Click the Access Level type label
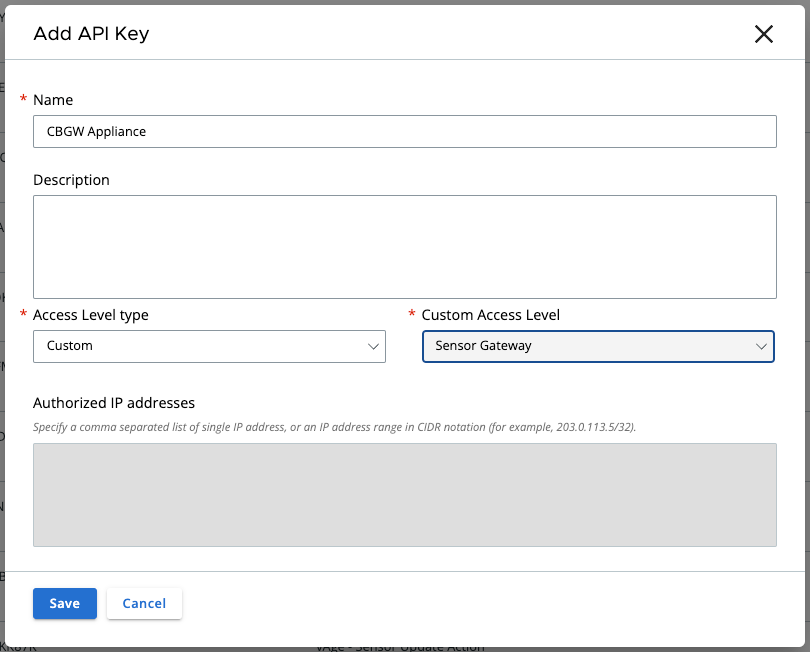This screenshot has width=810, height=652. pos(91,315)
